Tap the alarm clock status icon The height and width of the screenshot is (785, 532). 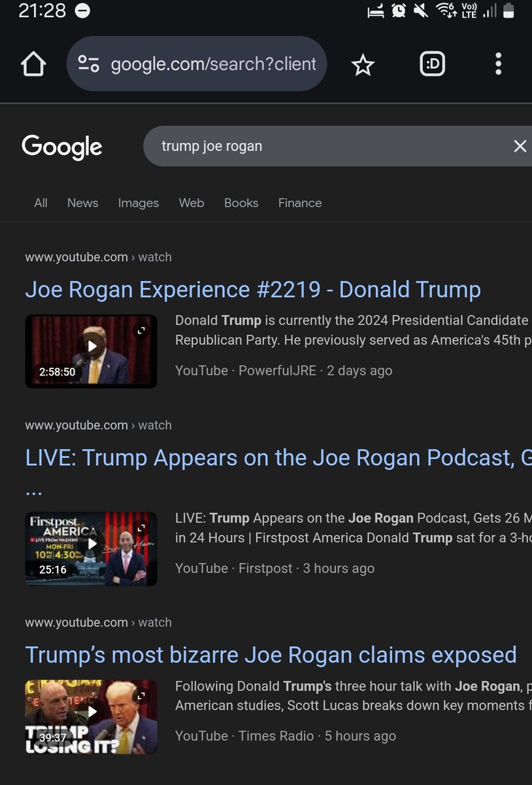(x=399, y=11)
